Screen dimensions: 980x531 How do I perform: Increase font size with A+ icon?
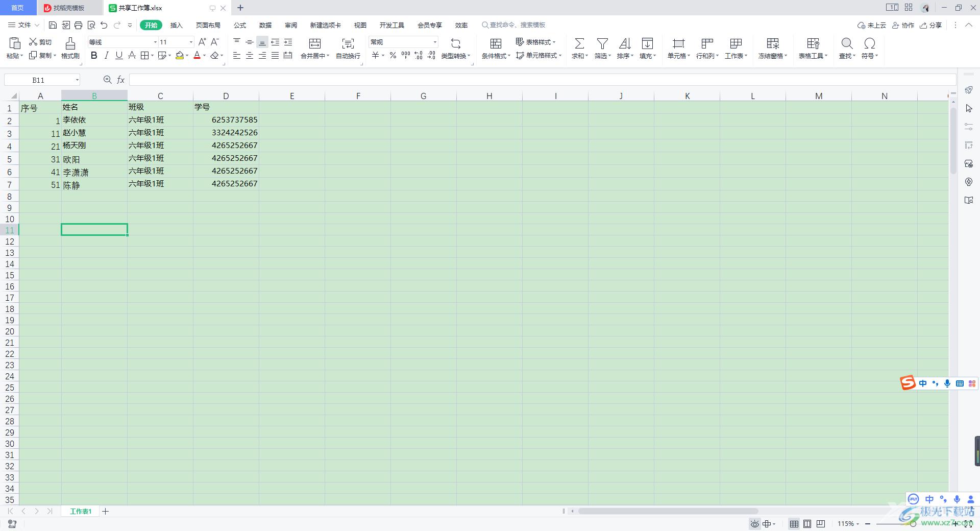(202, 42)
